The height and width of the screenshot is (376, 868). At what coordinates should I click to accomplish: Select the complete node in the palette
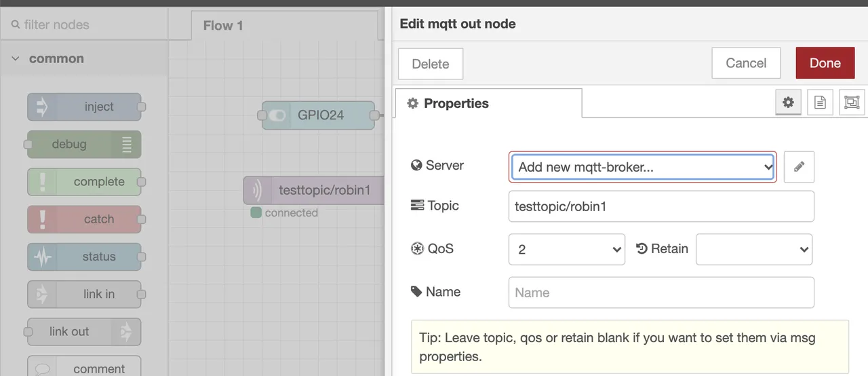click(84, 182)
